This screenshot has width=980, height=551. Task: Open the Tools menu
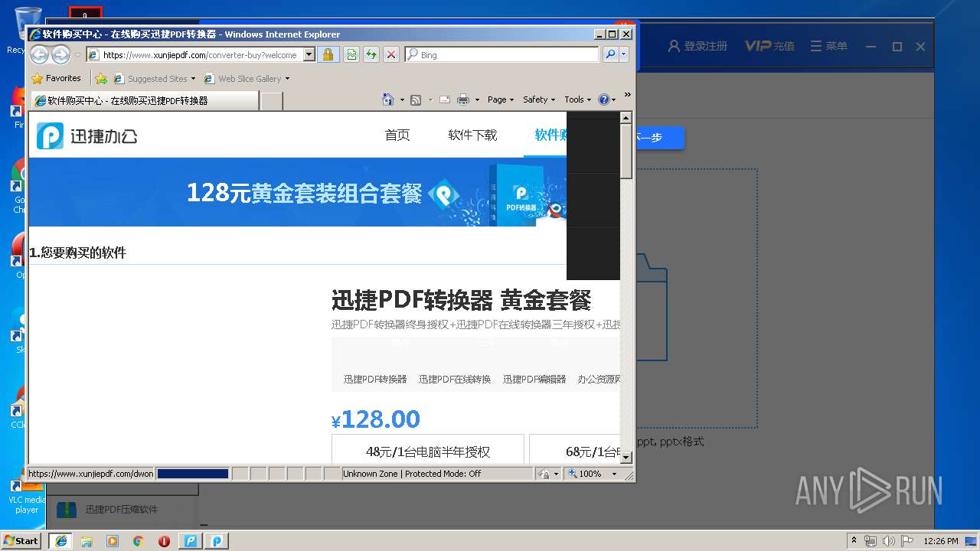point(578,99)
